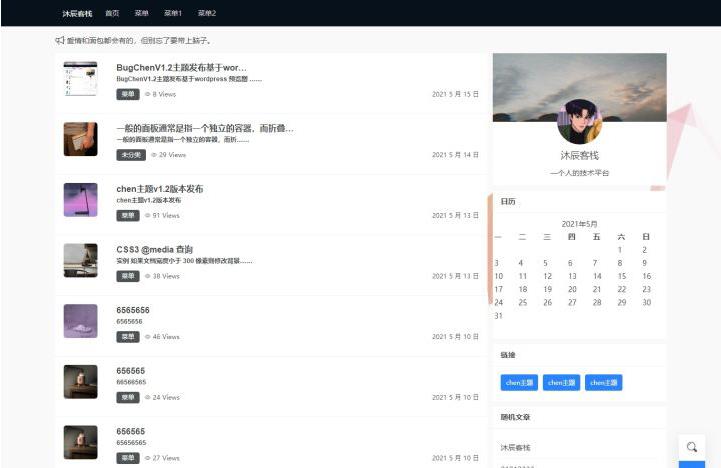Image resolution: width=721 pixels, height=468 pixels.
Task: Click the calendar caption 2021年5月
Action: tap(579, 224)
